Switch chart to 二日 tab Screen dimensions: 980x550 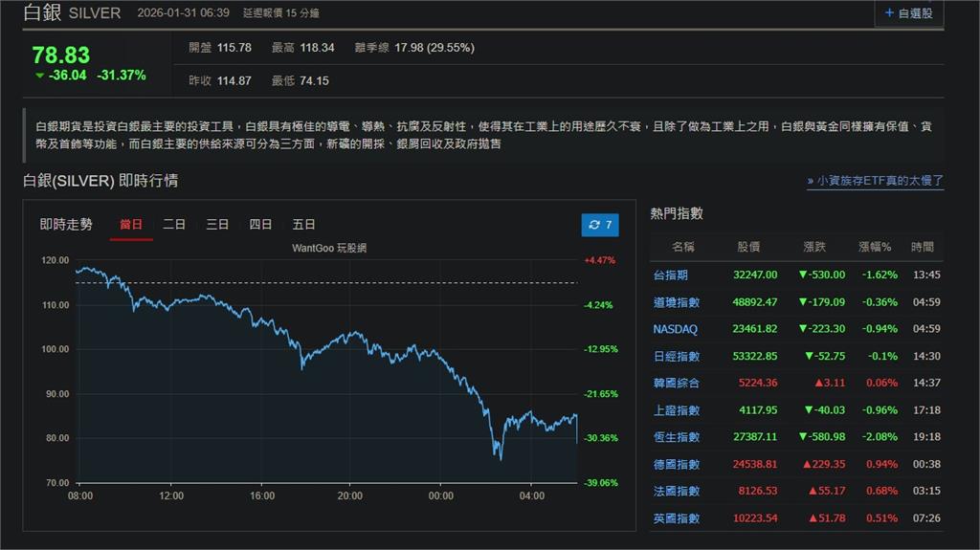174,225
